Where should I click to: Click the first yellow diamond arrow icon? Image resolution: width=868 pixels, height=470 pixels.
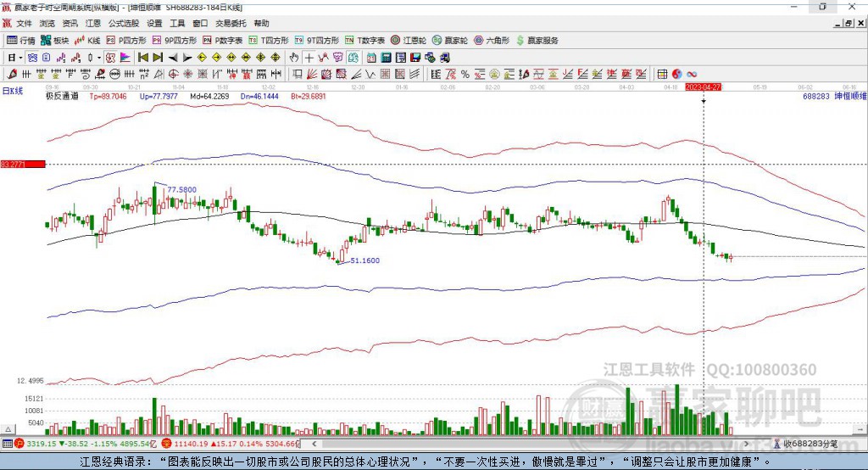202,58
